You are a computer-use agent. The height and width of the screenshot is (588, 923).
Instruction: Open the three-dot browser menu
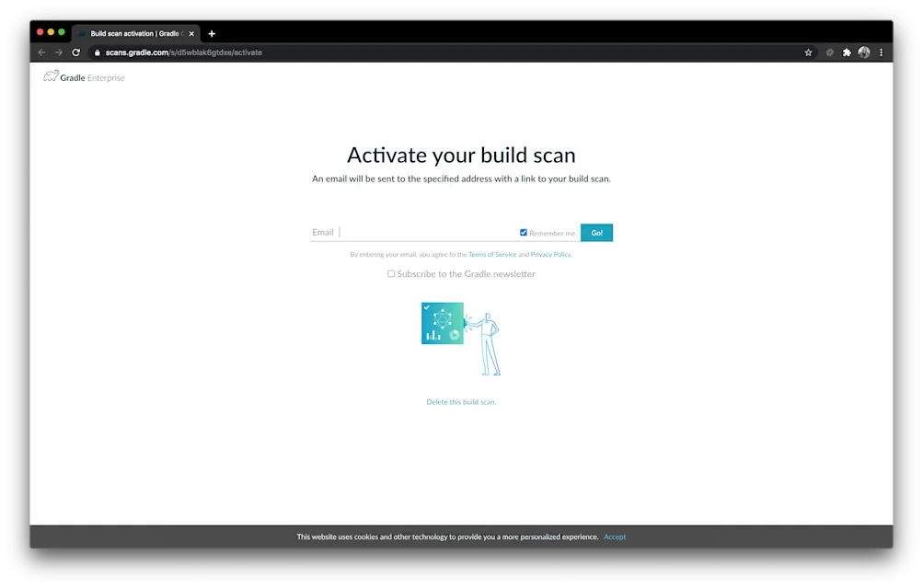tap(881, 52)
